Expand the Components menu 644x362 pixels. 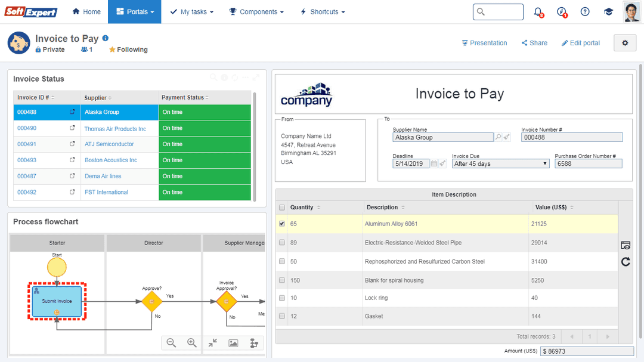click(256, 11)
